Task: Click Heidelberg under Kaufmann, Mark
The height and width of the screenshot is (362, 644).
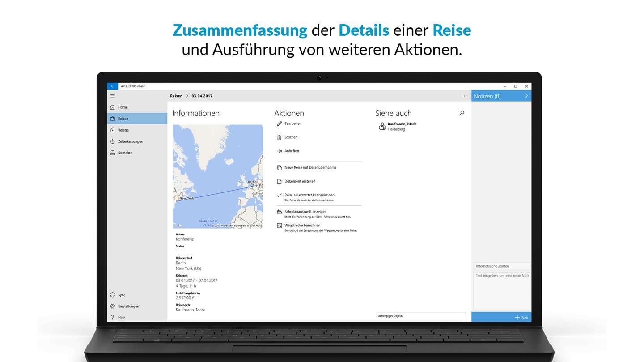Action: (x=396, y=129)
